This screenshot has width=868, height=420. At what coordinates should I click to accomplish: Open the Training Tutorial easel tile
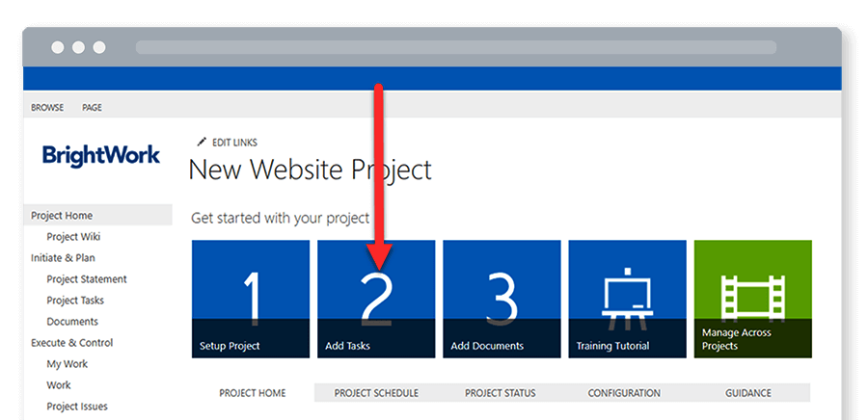[627, 299]
